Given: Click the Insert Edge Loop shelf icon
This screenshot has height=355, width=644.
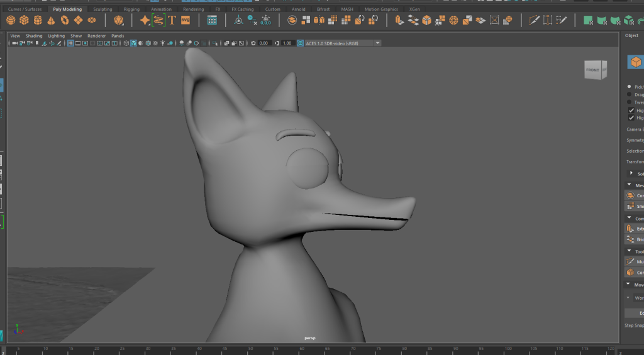Looking at the screenshot, I should click(548, 20).
